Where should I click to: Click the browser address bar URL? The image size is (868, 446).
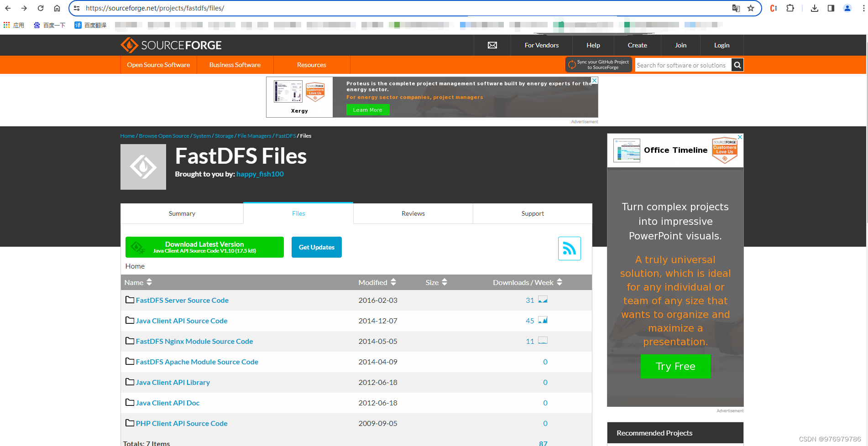click(x=155, y=8)
